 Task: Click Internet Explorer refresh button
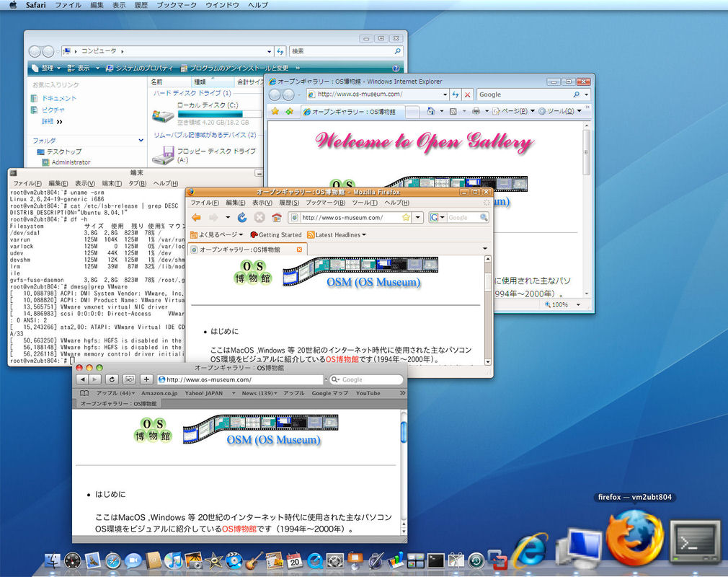point(456,94)
